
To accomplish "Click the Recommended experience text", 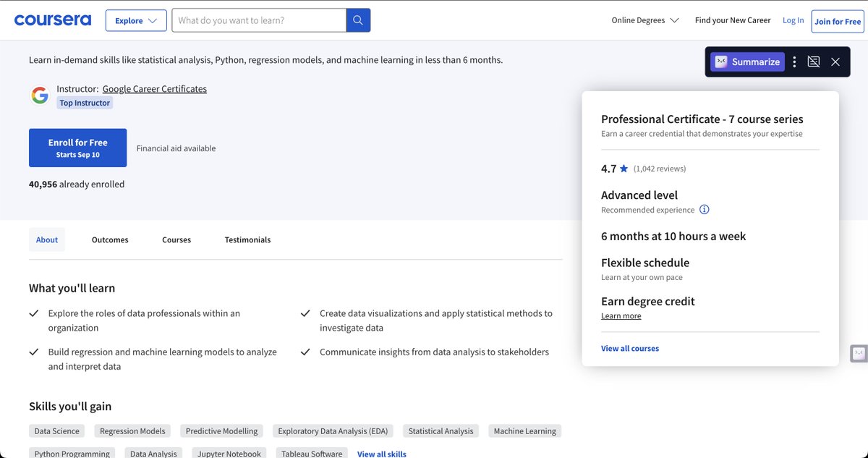I will [647, 210].
